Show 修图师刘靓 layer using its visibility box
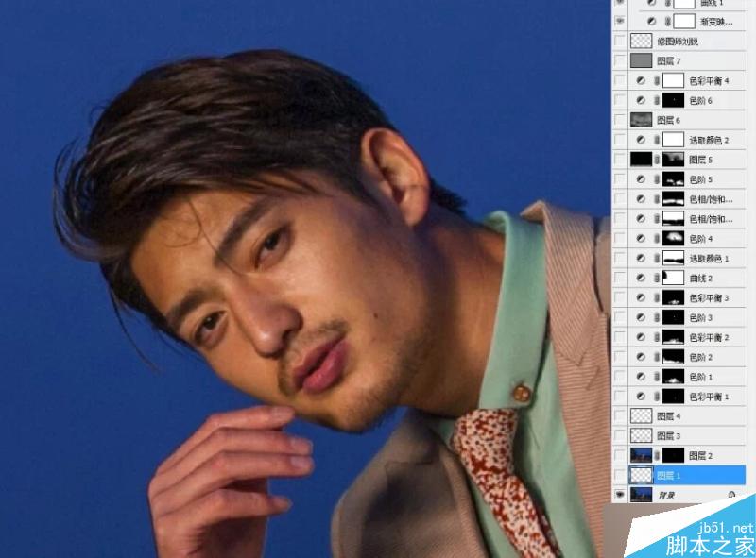 pyautogui.click(x=620, y=41)
